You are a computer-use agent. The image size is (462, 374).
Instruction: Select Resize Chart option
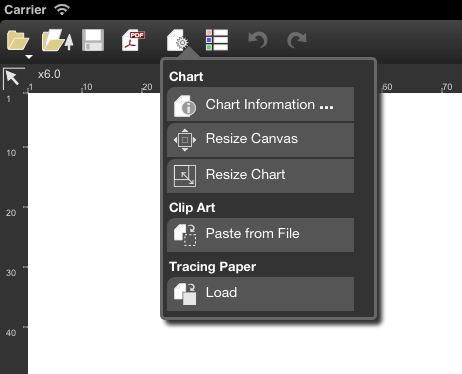tap(261, 176)
